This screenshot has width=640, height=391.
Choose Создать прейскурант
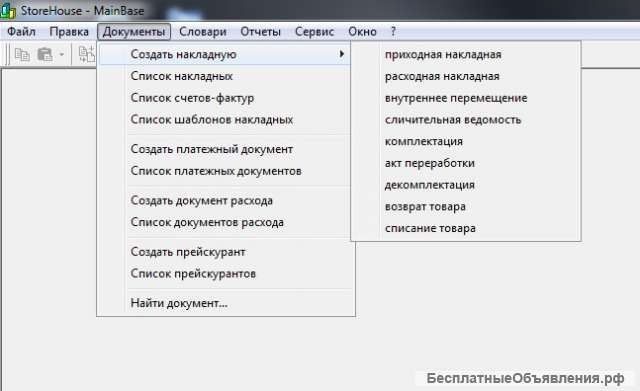[225, 252]
